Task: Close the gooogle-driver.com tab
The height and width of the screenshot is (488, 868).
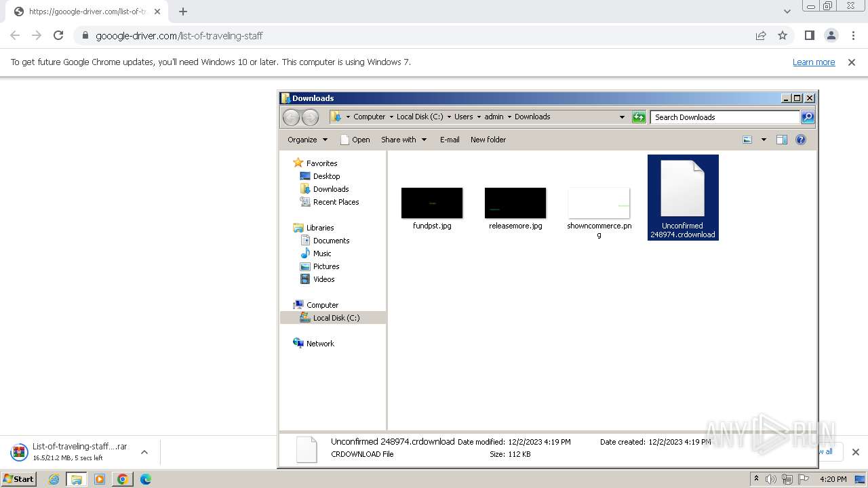Action: [157, 12]
